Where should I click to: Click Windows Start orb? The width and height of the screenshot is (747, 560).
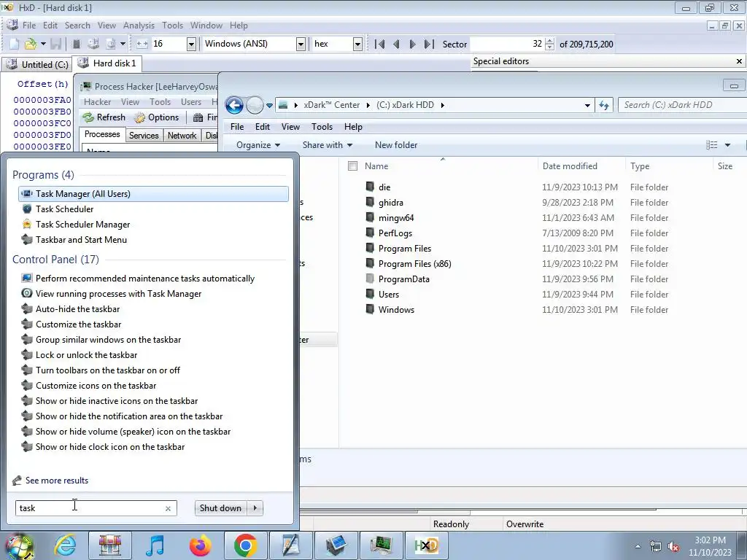click(x=19, y=545)
